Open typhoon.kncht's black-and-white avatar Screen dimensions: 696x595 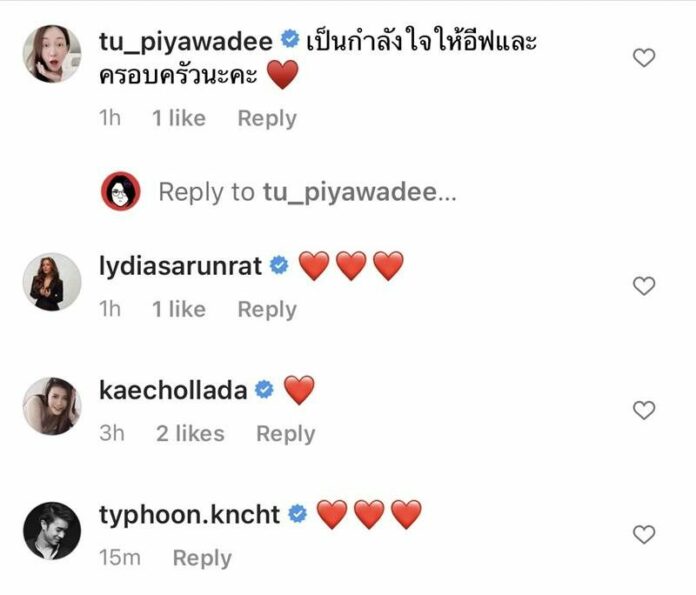(x=52, y=531)
